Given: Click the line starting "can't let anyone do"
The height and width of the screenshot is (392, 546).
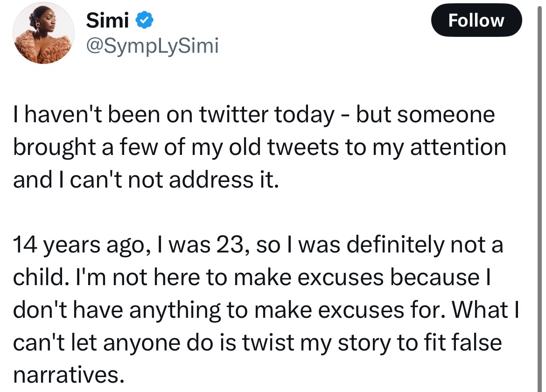Looking at the screenshot, I should pos(257,343).
